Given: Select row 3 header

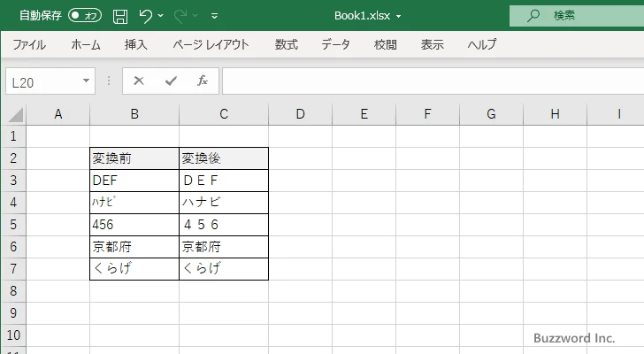Looking at the screenshot, I should pos(13,181).
